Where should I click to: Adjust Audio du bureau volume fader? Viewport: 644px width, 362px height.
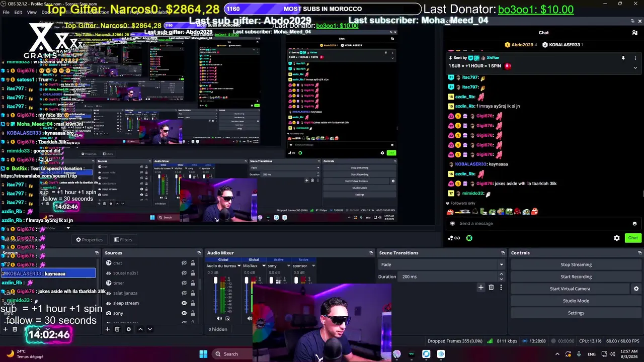tap(216, 280)
